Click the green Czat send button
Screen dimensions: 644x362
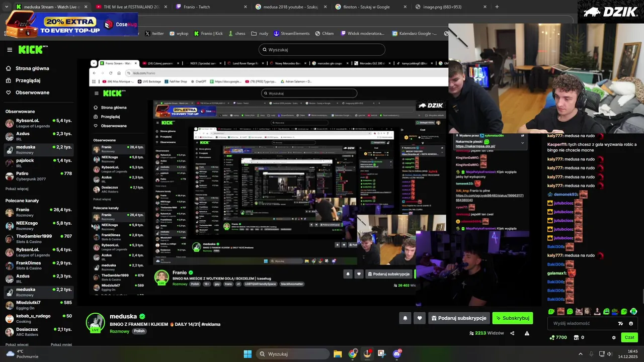tap(629, 337)
